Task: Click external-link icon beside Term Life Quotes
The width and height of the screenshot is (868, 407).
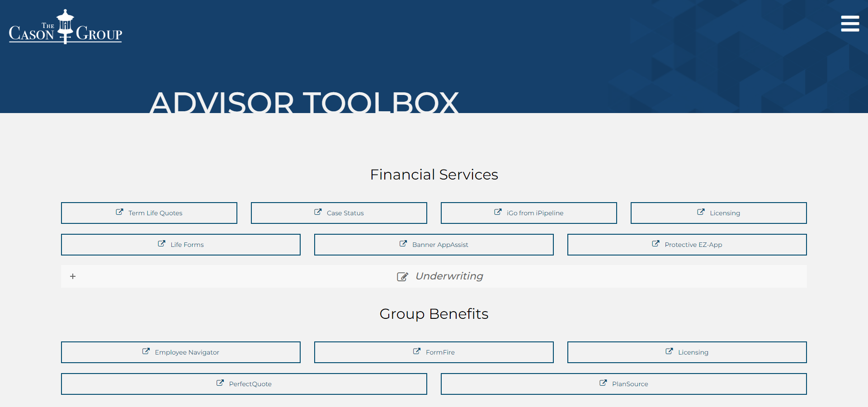Action: (119, 212)
